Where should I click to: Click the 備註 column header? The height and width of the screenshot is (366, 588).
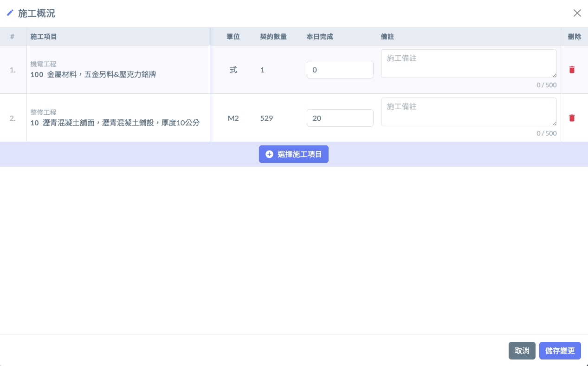[x=387, y=37]
